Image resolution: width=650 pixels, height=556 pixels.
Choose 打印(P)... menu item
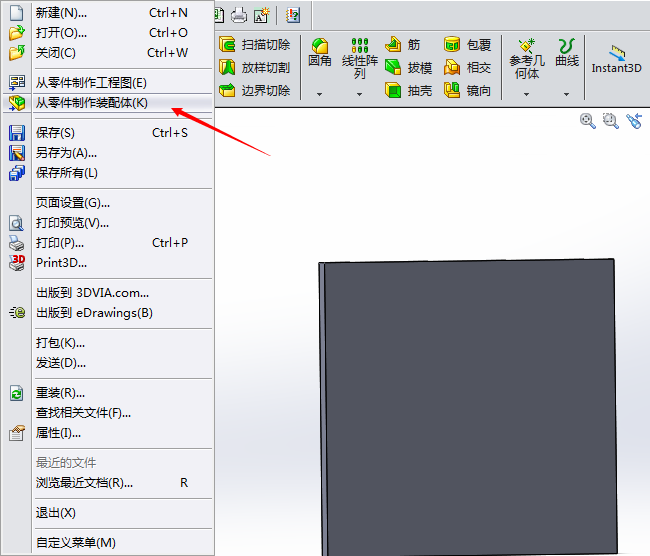click(x=108, y=243)
